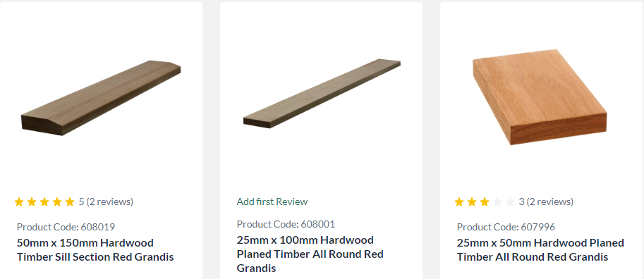Screen dimensions: 644x279
Task: Open 25mm x 100mm Hardwood Planed Timber title
Action: tap(310, 254)
